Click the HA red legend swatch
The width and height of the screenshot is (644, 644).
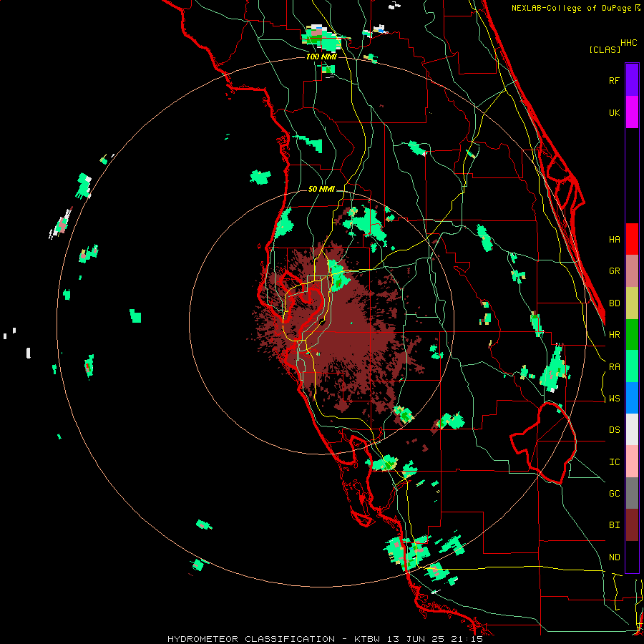tap(632, 239)
